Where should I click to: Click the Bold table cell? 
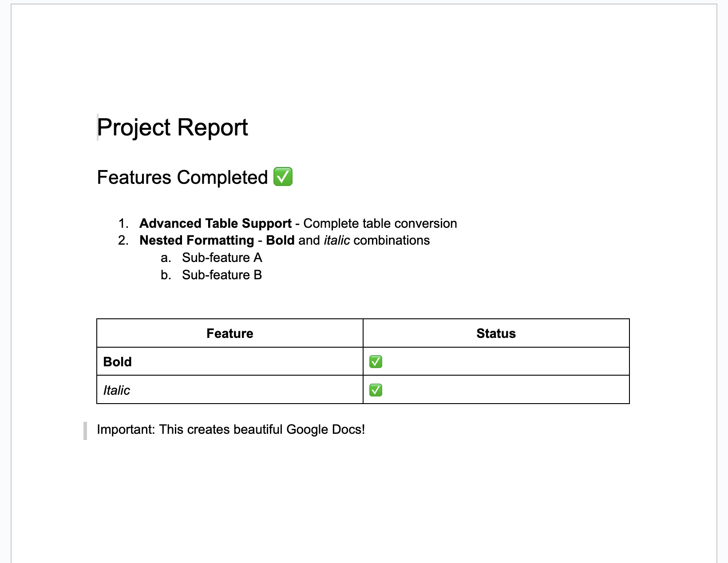230,362
